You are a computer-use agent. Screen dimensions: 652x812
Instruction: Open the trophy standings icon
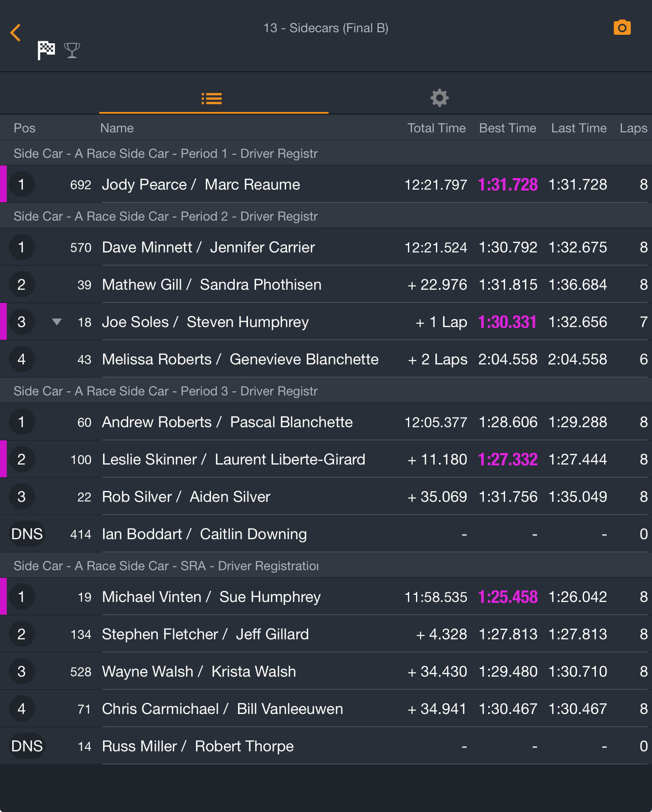coord(72,50)
